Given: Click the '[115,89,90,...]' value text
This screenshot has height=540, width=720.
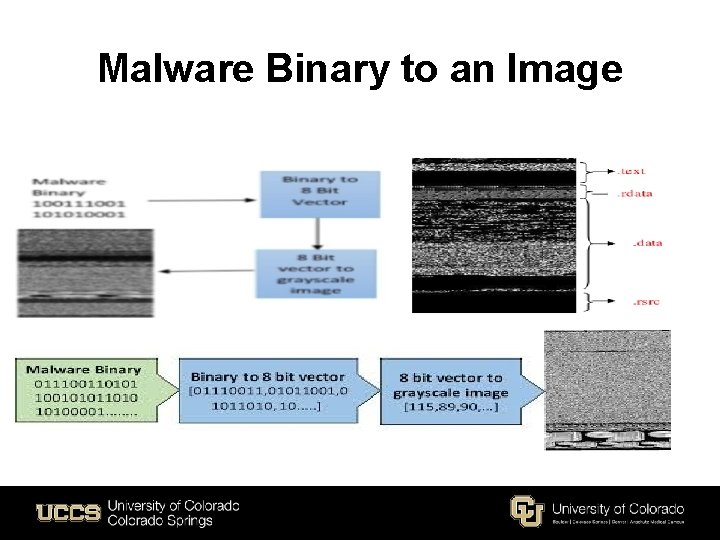Looking at the screenshot, I should pyautogui.click(x=451, y=407).
